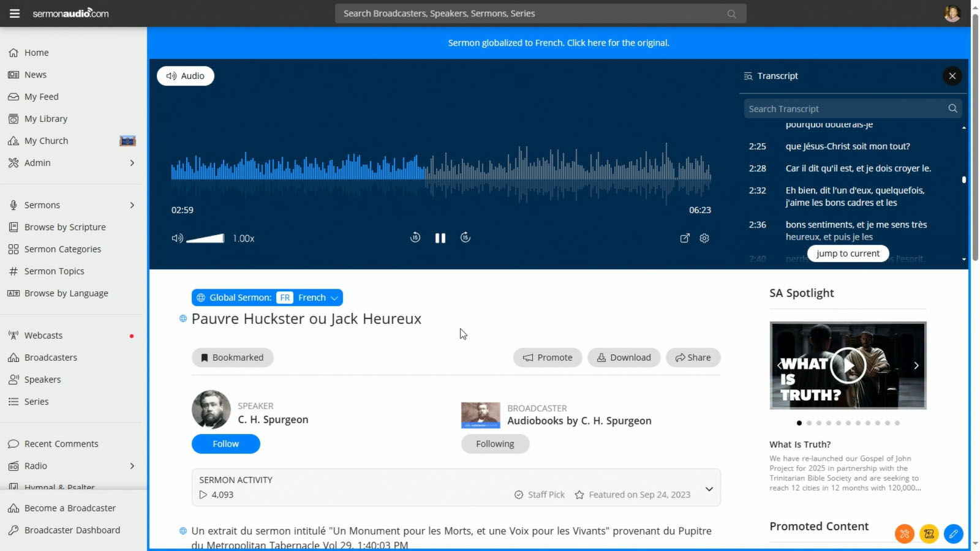Select the second spotlight carousel dot
The image size is (980, 551).
click(809, 423)
